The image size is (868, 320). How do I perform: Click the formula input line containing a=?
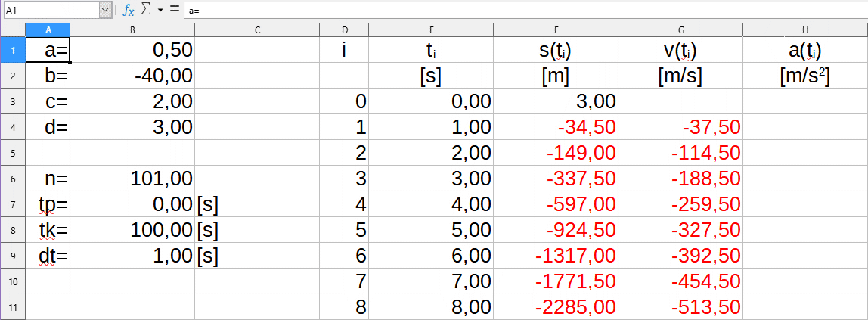522,10
